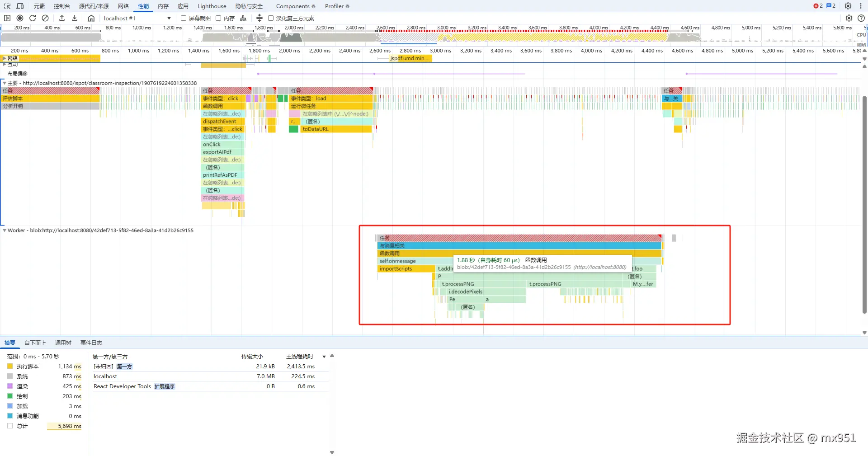Open the blue message count indicator

831,6
